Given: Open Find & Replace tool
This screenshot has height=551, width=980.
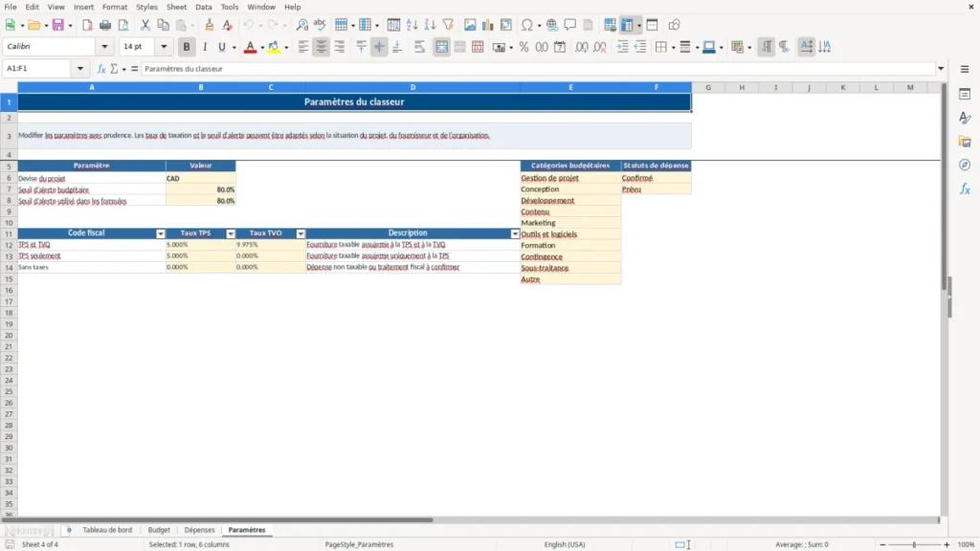Looking at the screenshot, I should pyautogui.click(x=301, y=25).
